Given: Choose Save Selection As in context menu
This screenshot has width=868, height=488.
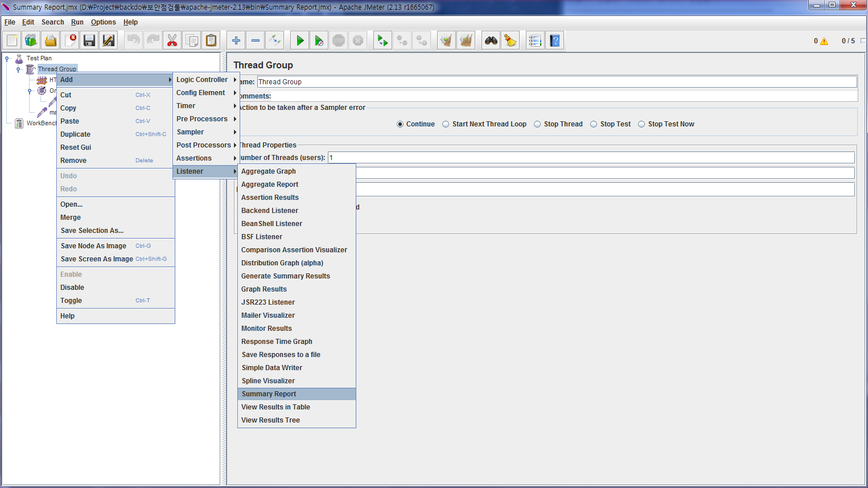Looking at the screenshot, I should tap(116, 231).
